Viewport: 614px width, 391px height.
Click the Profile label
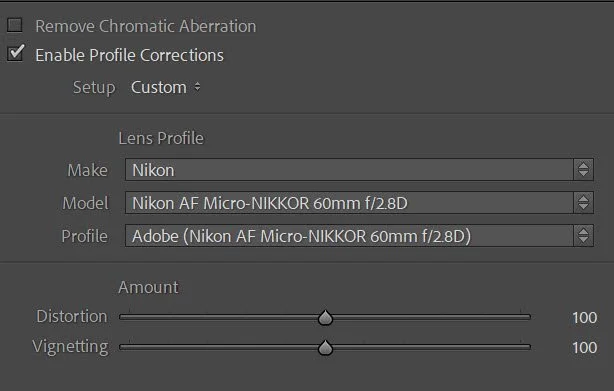(85, 236)
